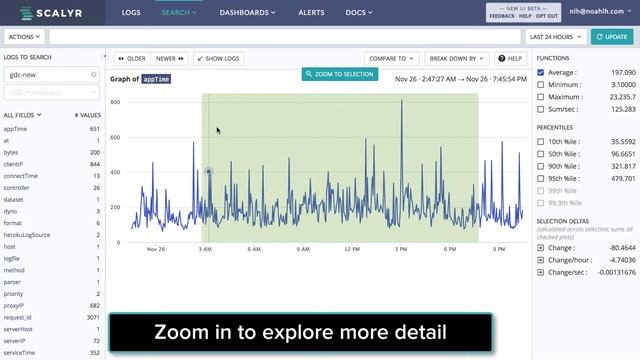The image size is (640, 360).
Task: Enable the 10th percentile checkbox
Action: click(x=540, y=142)
